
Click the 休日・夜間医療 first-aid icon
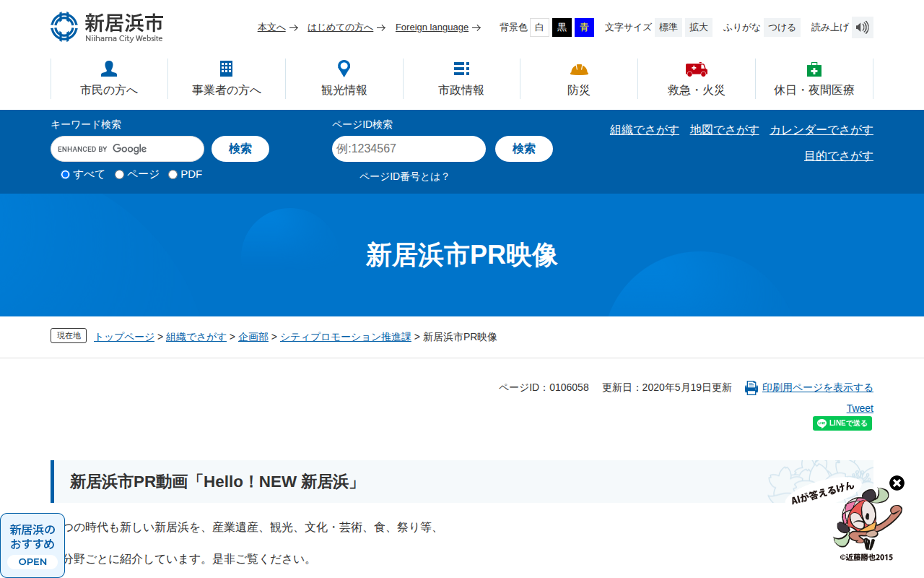click(814, 69)
